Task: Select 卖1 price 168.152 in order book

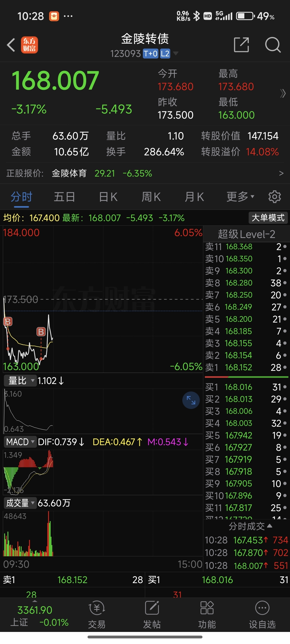Action: [246, 367]
